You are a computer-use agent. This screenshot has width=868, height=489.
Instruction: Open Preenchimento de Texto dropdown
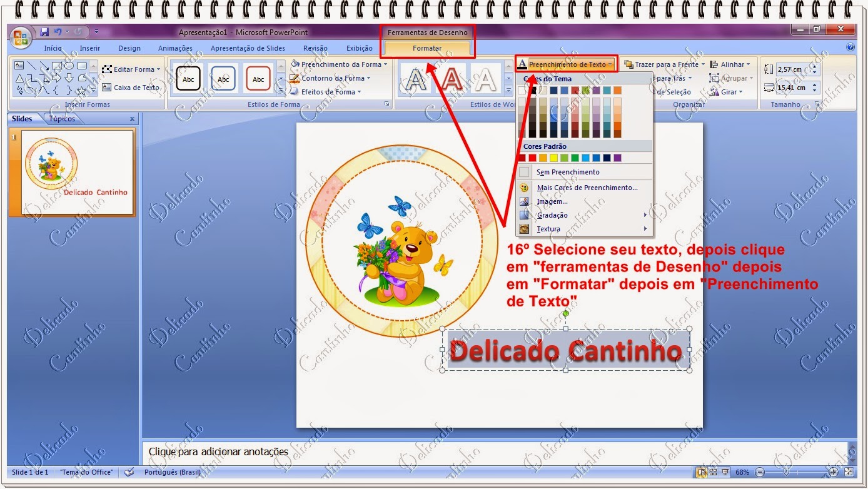click(566, 64)
